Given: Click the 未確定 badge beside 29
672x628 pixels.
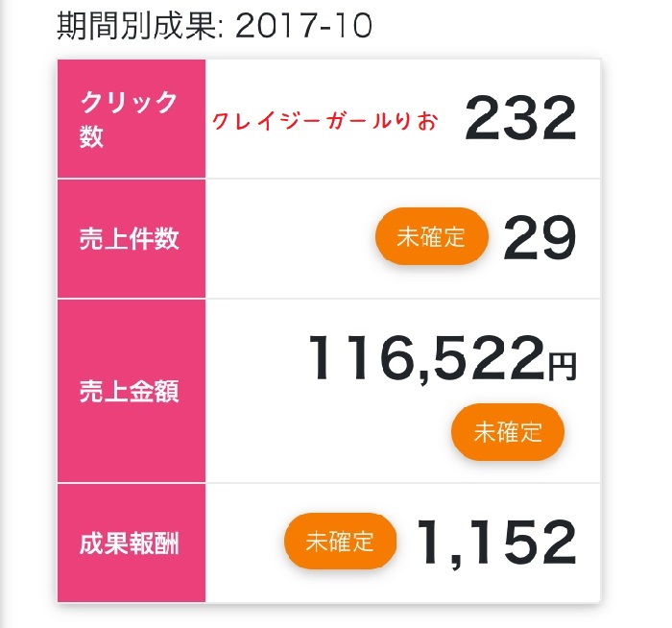Looking at the screenshot, I should pyautogui.click(x=432, y=236).
